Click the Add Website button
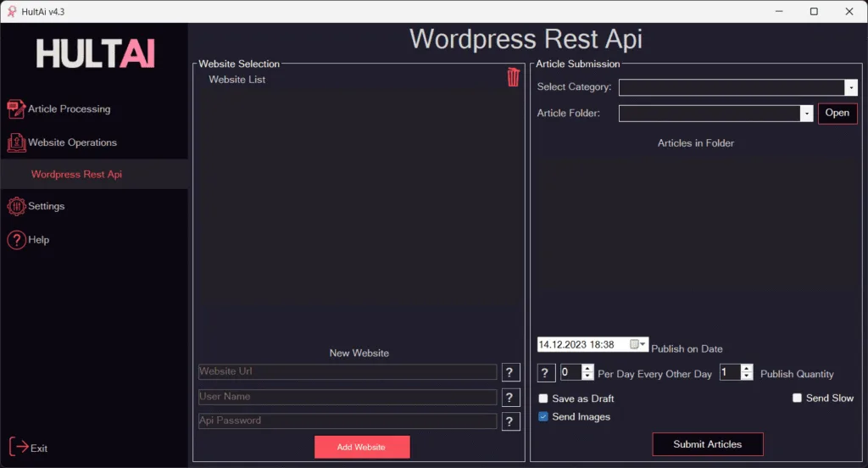Viewport: 868px width, 468px height. [362, 447]
